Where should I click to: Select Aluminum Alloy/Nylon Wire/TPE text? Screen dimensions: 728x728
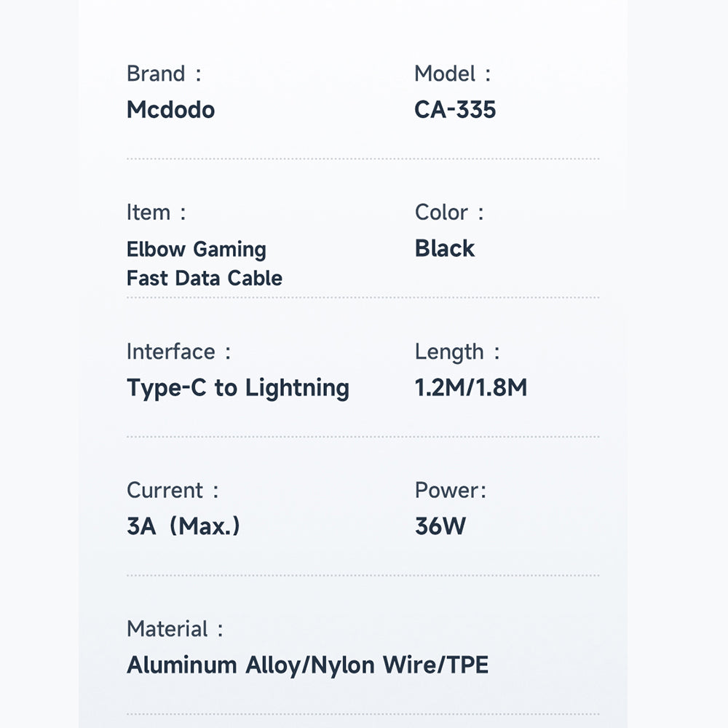point(307,665)
